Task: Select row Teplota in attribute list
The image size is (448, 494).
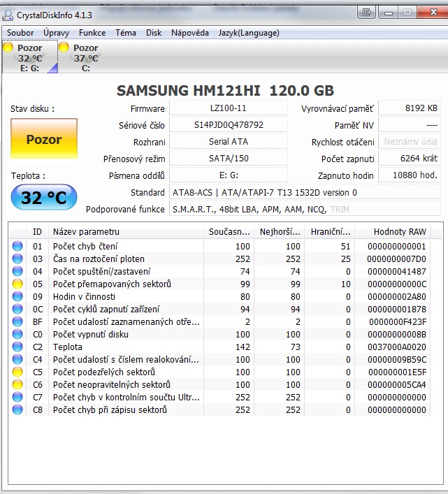Action: pyautogui.click(x=220, y=347)
